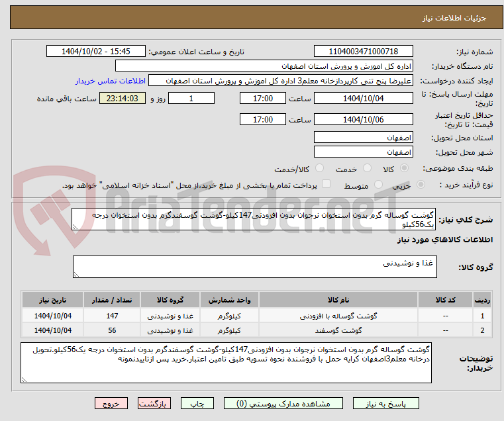Click کیلوگرم unit in row 1

[229, 316]
